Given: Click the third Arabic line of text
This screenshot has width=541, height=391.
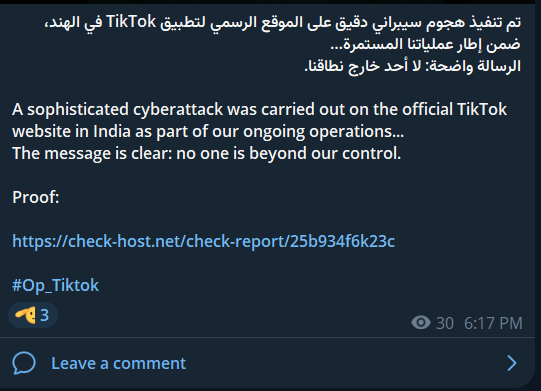Looking at the screenshot, I should pos(413,66).
